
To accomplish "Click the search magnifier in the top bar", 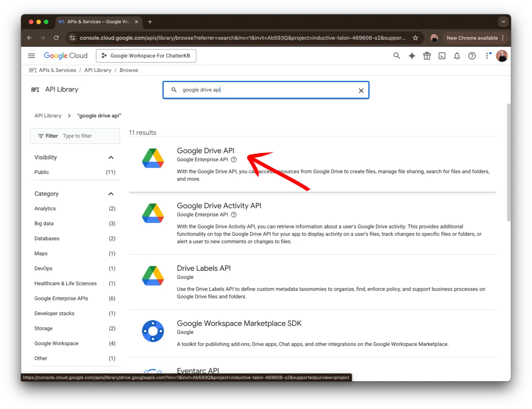I will [397, 56].
